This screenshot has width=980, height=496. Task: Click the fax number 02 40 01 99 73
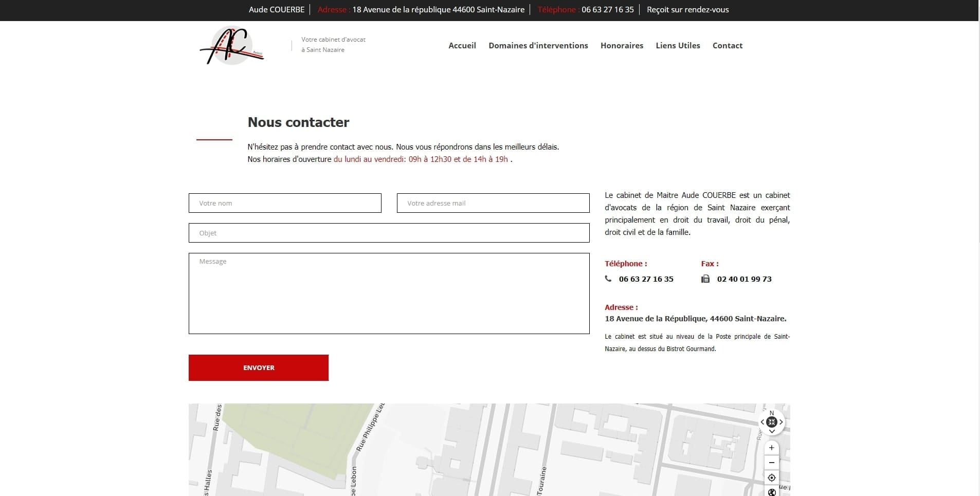point(744,279)
